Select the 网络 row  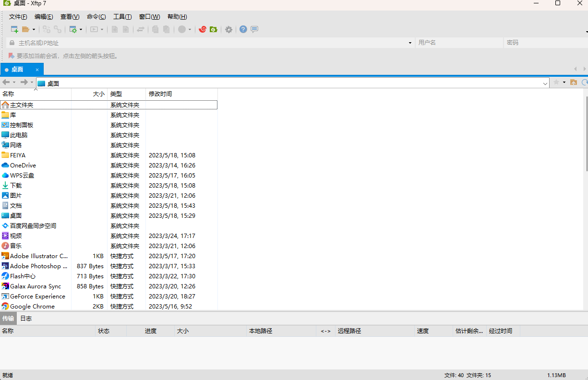[108, 145]
